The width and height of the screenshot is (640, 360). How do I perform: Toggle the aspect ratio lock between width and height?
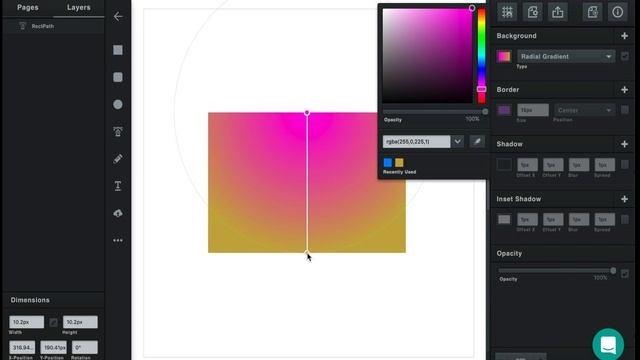pyautogui.click(x=53, y=322)
